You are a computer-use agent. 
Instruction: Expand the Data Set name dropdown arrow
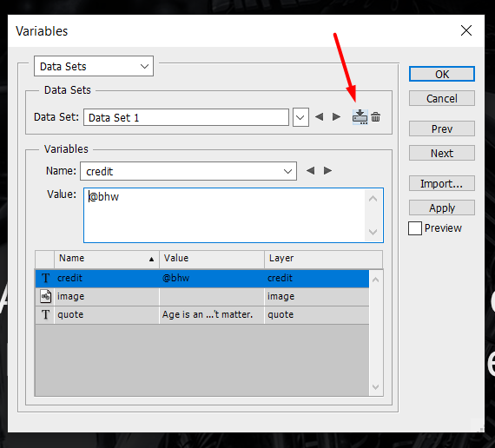pyautogui.click(x=300, y=117)
